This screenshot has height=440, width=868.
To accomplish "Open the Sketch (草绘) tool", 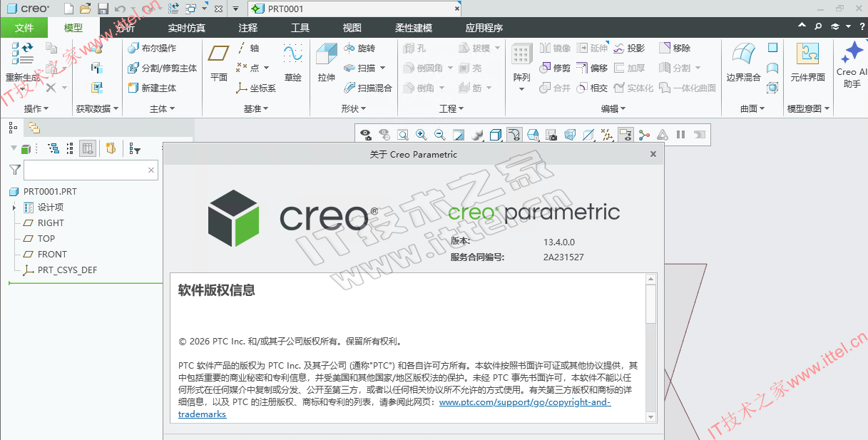I will 292,62.
